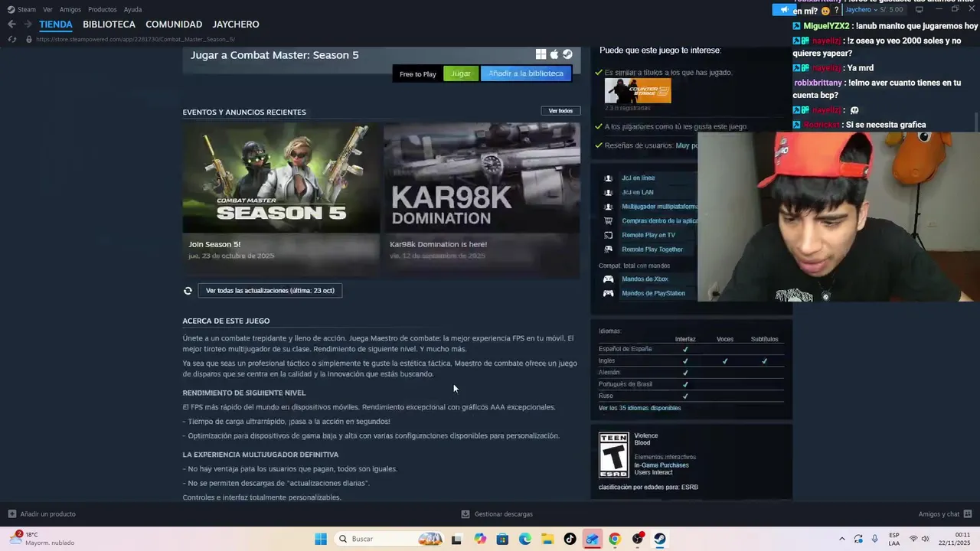Viewport: 980px width, 551px height.
Task: Click the JcJ en línea feature link
Action: click(638, 178)
